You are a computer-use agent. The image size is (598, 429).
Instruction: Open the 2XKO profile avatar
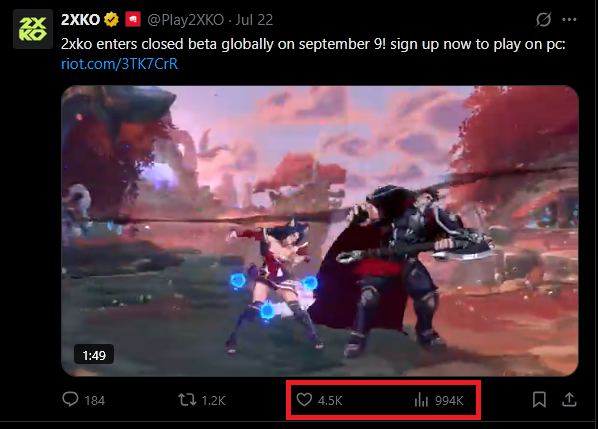tap(33, 29)
